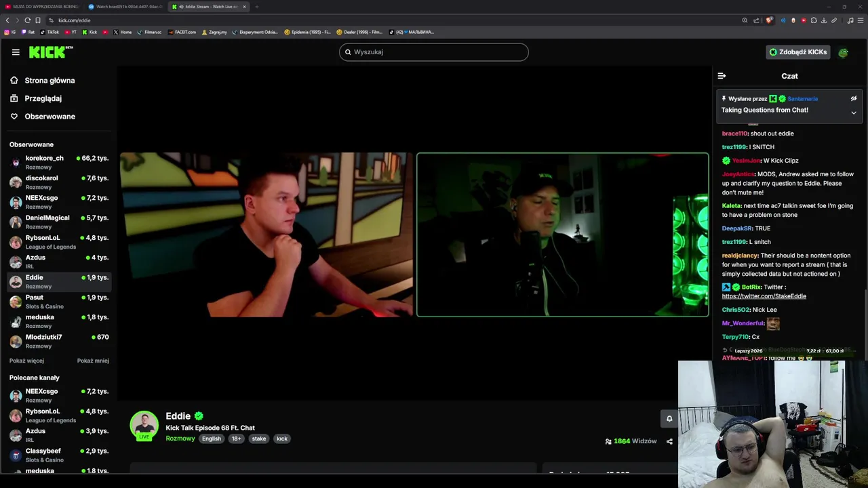Select the 18+ tag

pyautogui.click(x=236, y=439)
